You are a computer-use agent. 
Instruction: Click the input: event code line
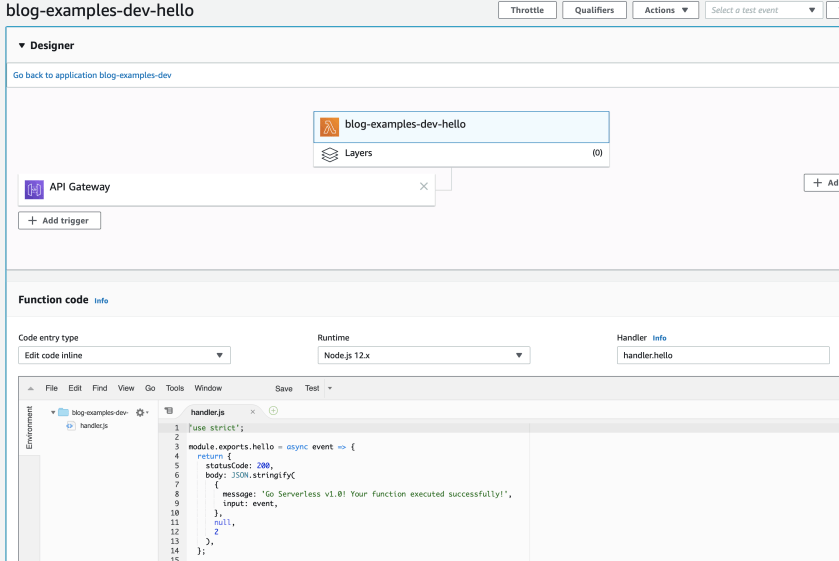point(250,504)
